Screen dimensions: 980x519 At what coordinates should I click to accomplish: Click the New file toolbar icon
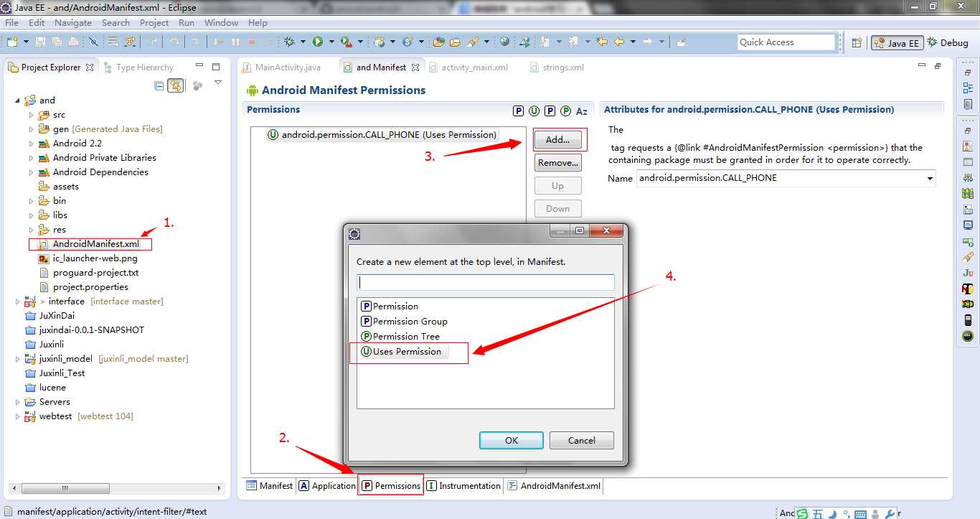click(11, 42)
